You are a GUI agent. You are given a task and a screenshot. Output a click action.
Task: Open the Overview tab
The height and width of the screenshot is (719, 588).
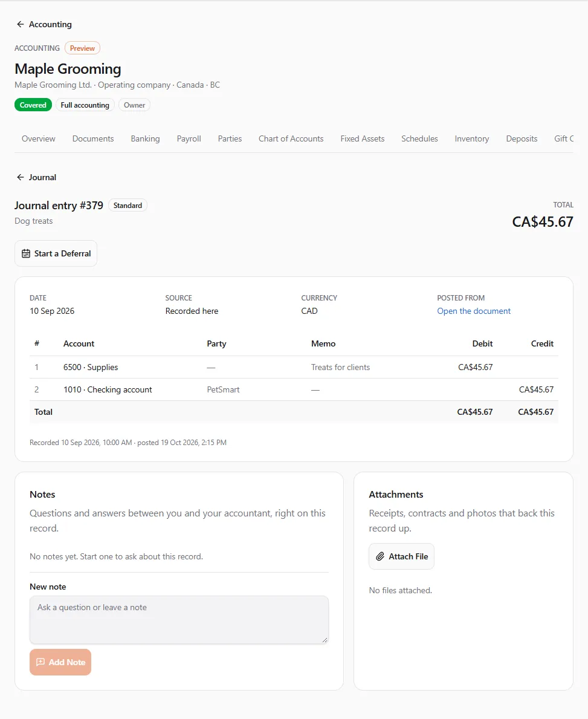tap(39, 139)
